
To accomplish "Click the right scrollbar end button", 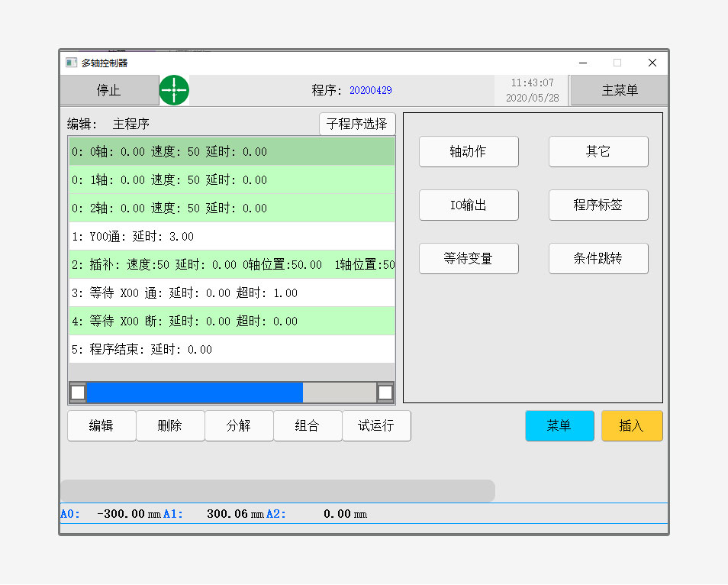I will [385, 393].
